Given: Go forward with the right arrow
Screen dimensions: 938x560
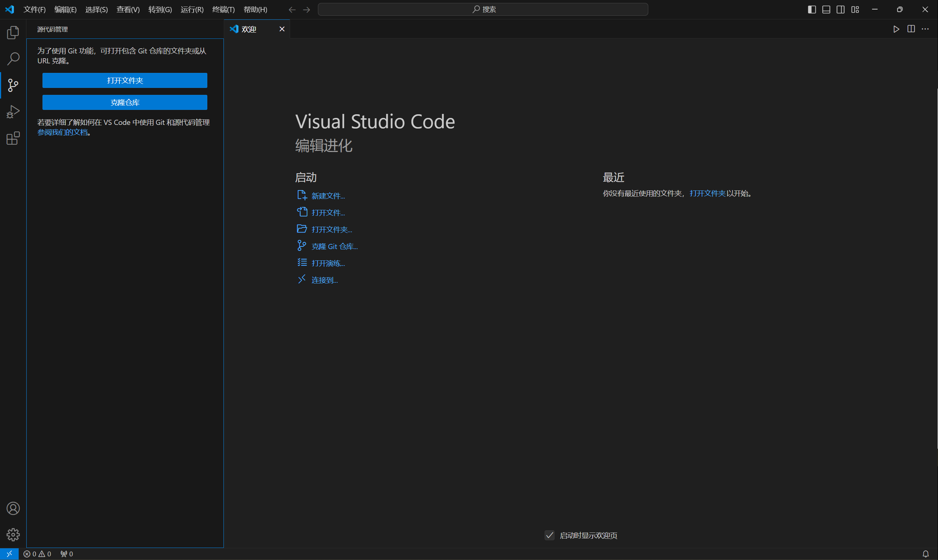Looking at the screenshot, I should click(x=306, y=10).
